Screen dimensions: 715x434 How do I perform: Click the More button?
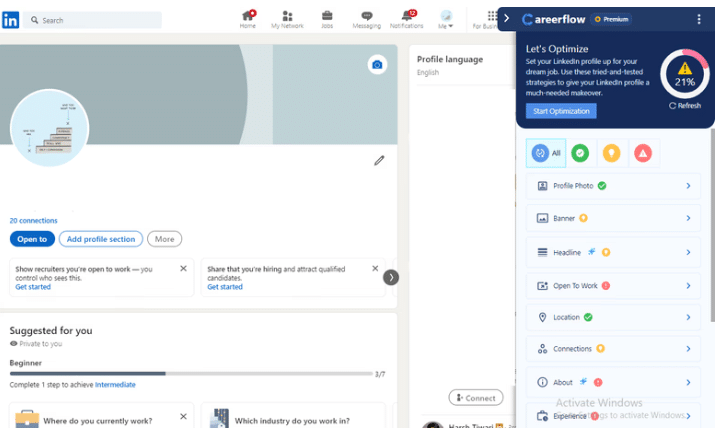click(x=165, y=239)
